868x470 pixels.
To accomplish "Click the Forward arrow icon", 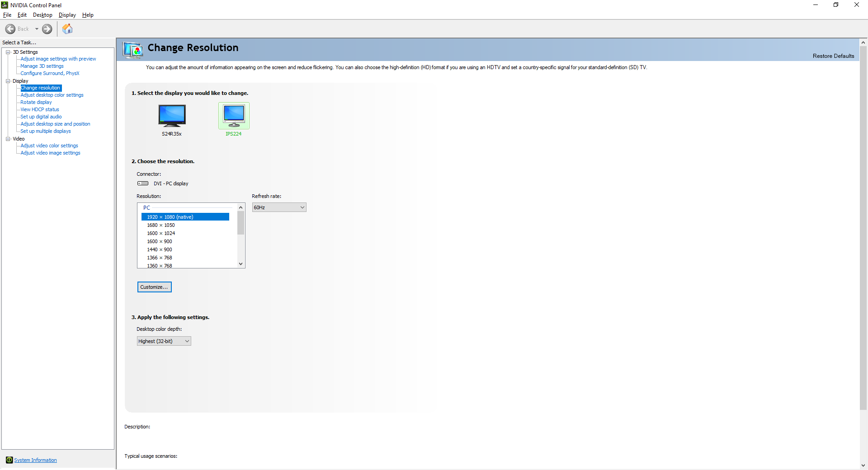I will (x=47, y=29).
